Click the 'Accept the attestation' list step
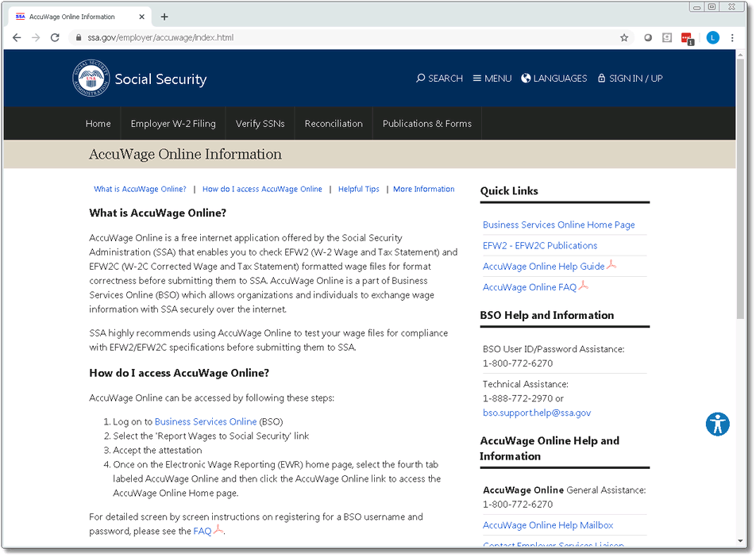This screenshot has width=756, height=557. (157, 450)
